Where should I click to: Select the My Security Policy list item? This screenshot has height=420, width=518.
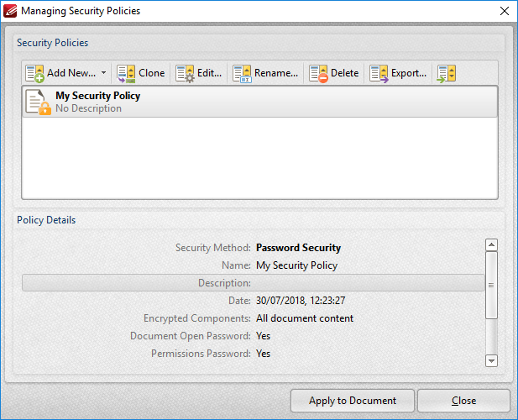pyautogui.click(x=259, y=102)
